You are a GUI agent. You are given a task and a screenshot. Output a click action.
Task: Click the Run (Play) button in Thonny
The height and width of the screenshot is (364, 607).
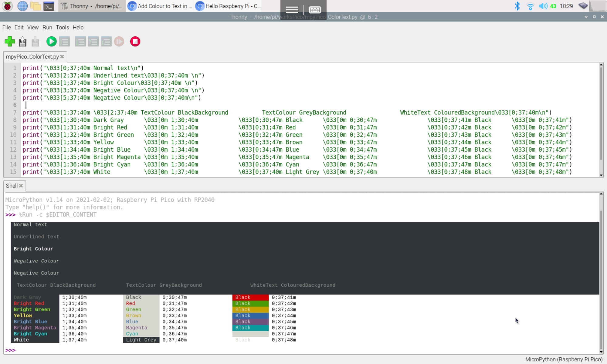pos(51,41)
